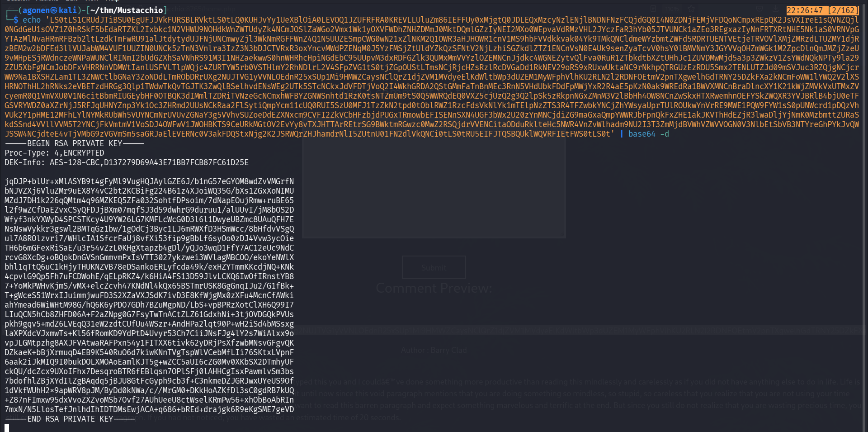The height and width of the screenshot is (432, 868).
Task: Click the -d flag at command end
Action: pos(664,134)
